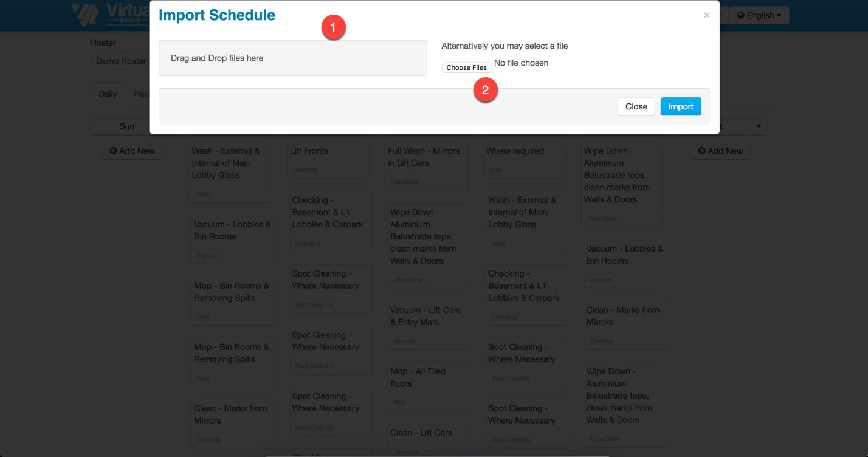Close the Import Schedule dialog with the X
The width and height of the screenshot is (868, 457).
[x=706, y=16]
